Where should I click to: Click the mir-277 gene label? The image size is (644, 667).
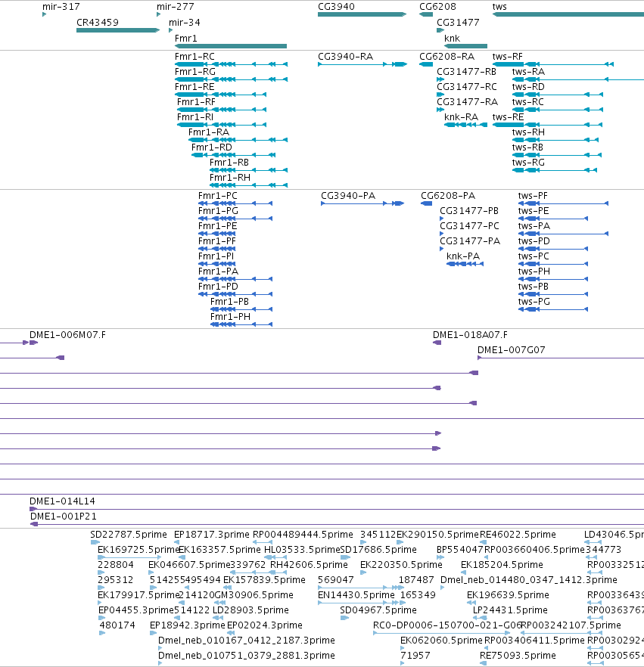pos(176,7)
